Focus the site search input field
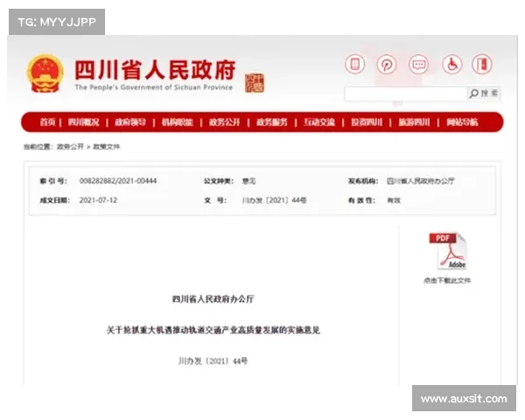 pyautogui.click(x=406, y=94)
